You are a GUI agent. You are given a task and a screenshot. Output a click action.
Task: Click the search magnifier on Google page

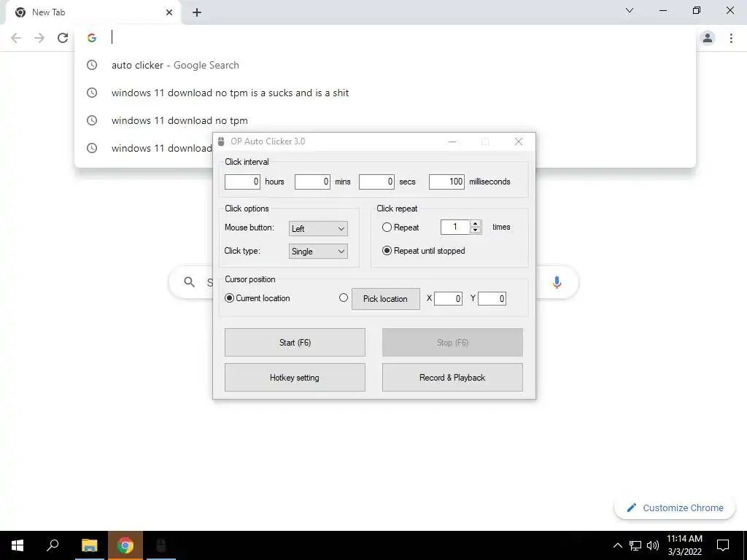point(190,282)
